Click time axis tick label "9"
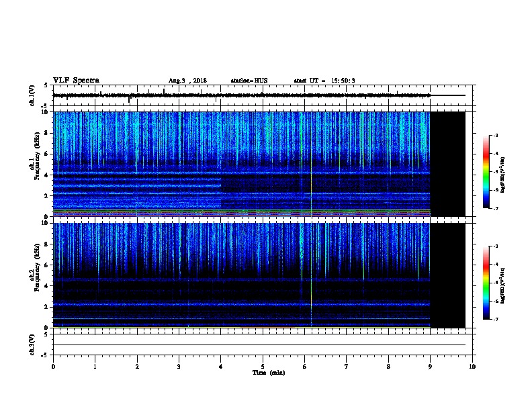 (430, 367)
